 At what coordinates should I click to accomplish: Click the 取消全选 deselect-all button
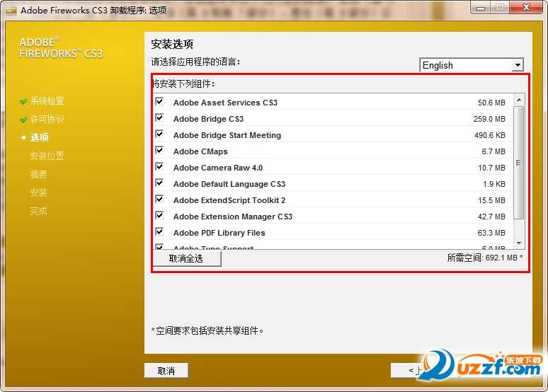pyautogui.click(x=187, y=259)
